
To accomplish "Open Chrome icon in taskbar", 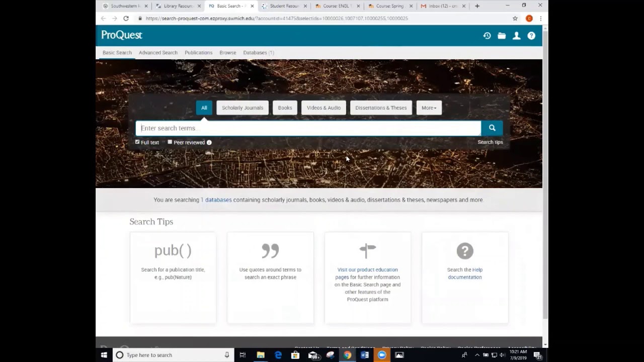I will point(347,355).
